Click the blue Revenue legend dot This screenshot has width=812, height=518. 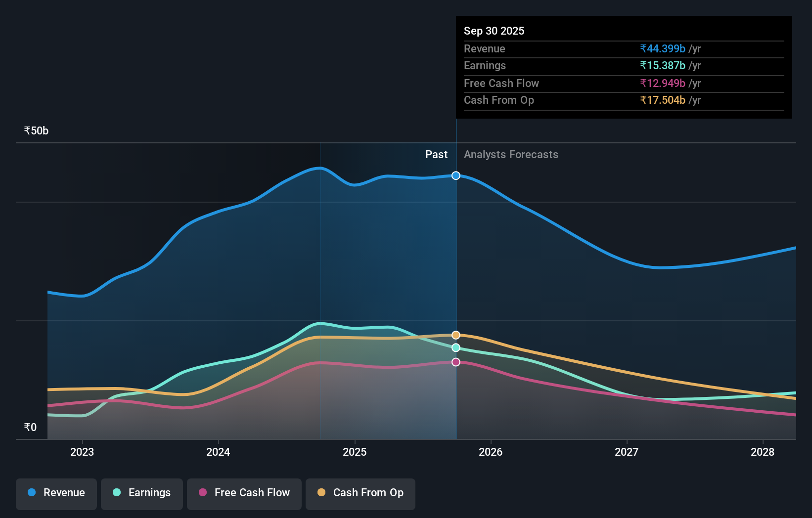(32, 493)
